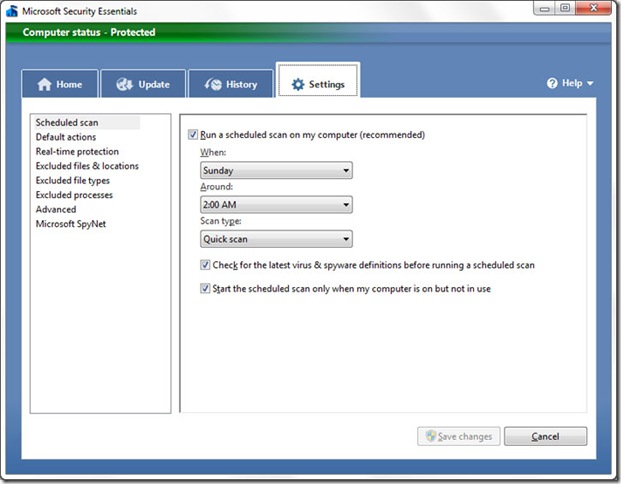Image resolution: width=621 pixels, height=484 pixels.
Task: Open the When day dropdown showing Sunday
Action: pyautogui.click(x=276, y=171)
